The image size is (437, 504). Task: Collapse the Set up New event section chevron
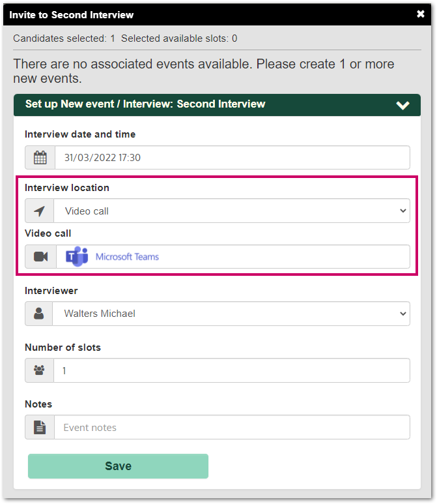[x=402, y=105]
